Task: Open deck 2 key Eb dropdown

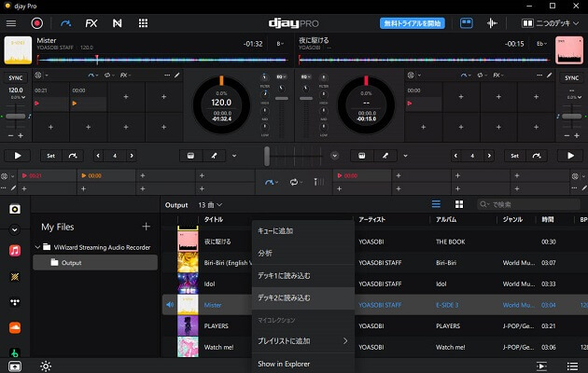Action: [541, 44]
